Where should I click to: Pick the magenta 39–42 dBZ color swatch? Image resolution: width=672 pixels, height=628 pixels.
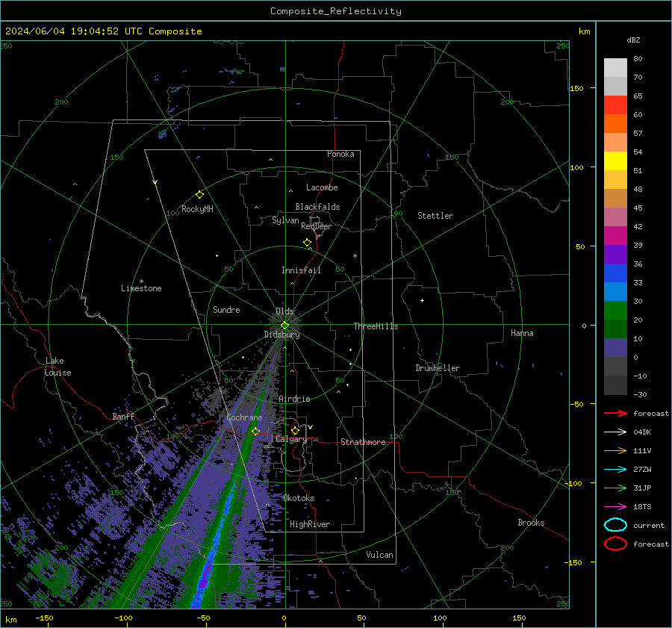tap(615, 236)
